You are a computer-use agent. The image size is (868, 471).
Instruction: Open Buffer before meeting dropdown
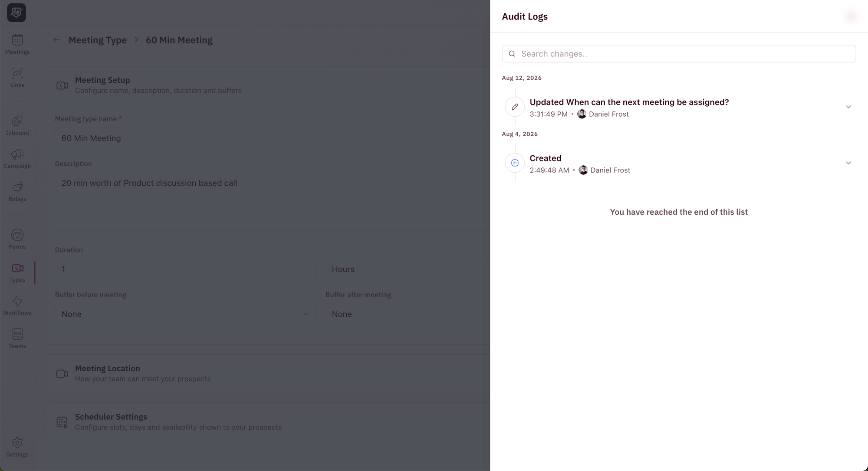(x=185, y=314)
